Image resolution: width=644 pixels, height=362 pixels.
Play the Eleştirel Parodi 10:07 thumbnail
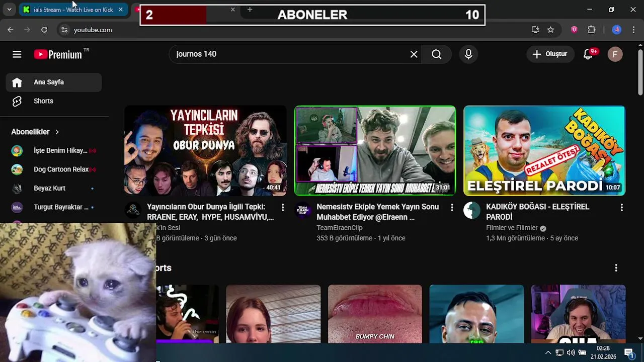coord(544,150)
